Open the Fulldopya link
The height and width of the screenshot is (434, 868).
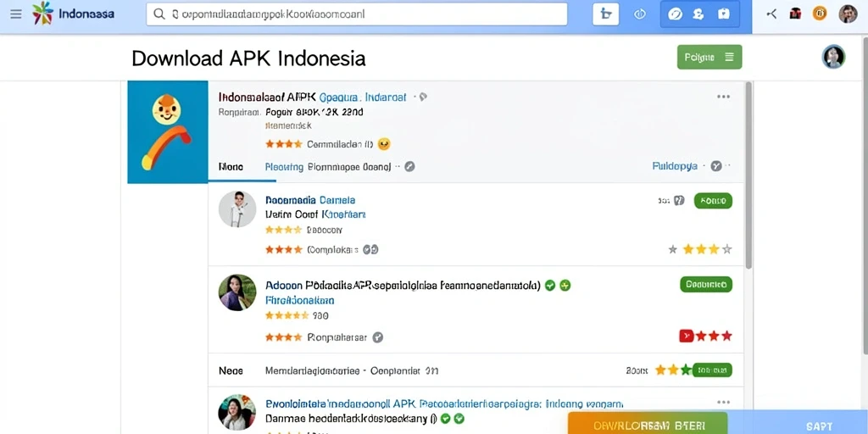pos(675,165)
